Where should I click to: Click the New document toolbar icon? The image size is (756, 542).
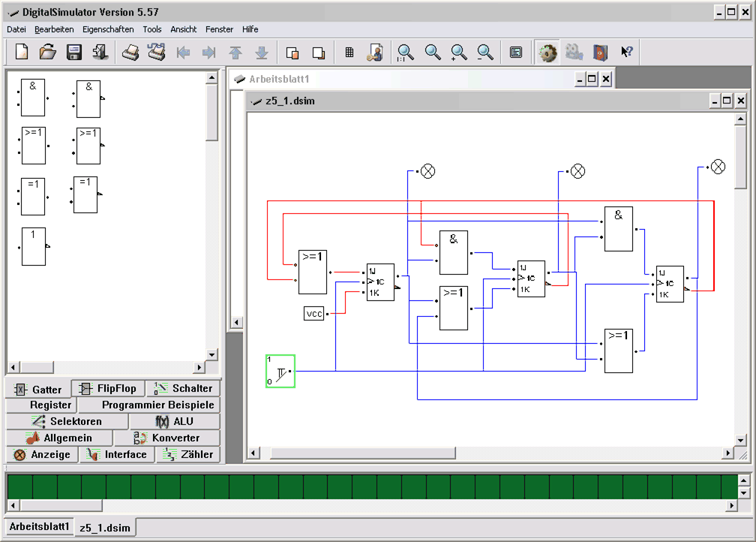(22, 52)
